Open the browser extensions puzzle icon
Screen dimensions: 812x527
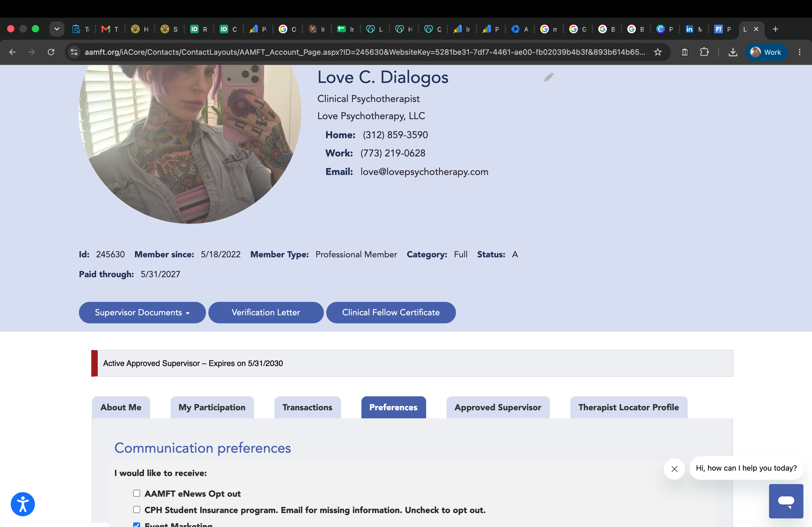[704, 52]
